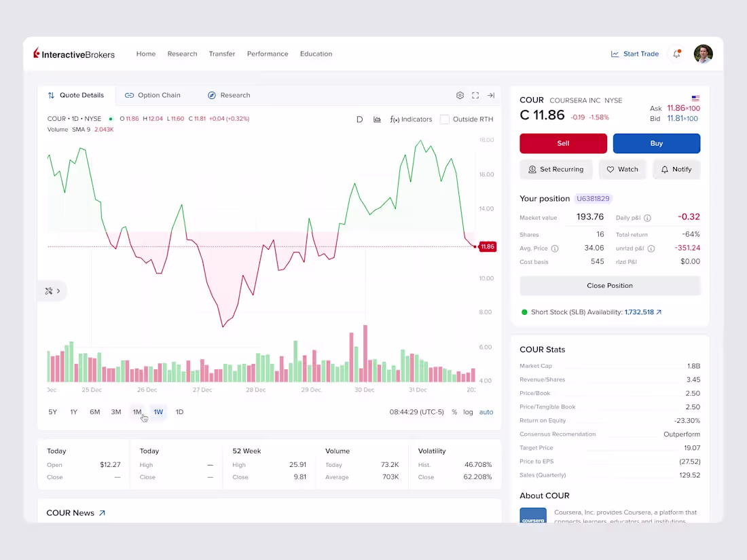Click the D interval icon
Viewport: 747px width, 560px height.
[359, 119]
